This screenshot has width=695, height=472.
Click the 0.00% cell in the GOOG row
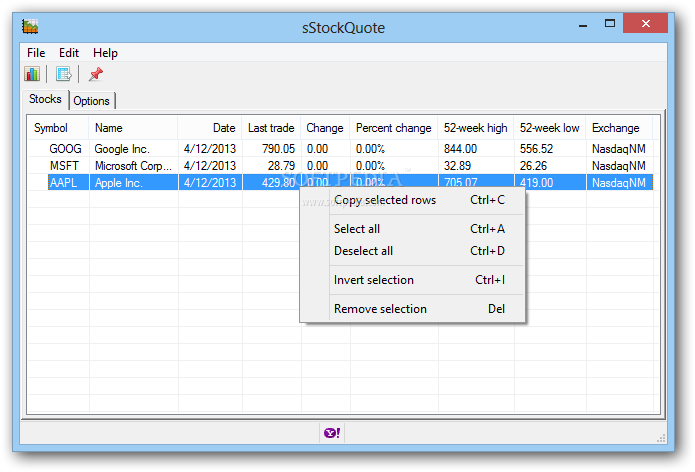click(x=370, y=148)
